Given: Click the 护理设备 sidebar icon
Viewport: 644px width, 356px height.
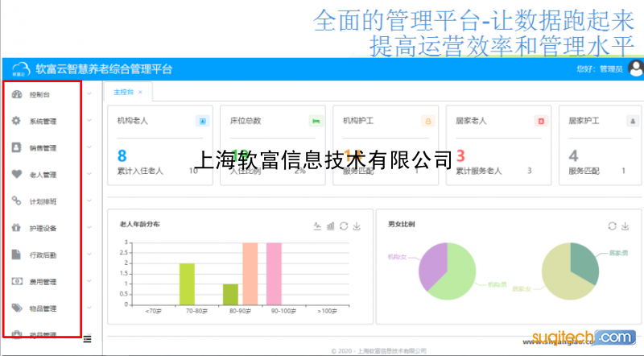Looking at the screenshot, I should pyautogui.click(x=16, y=227).
